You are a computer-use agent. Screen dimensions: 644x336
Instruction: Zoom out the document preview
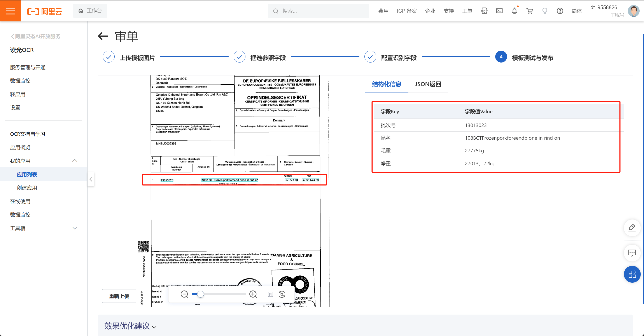[184, 294]
